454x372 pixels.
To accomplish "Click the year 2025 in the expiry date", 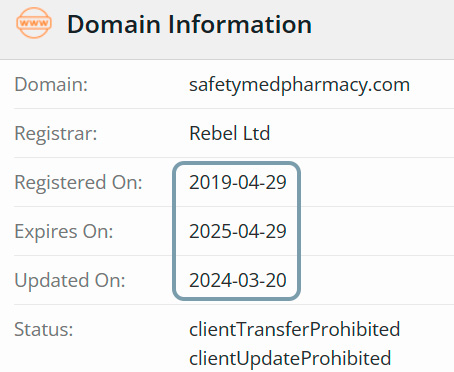I will [x=209, y=231].
